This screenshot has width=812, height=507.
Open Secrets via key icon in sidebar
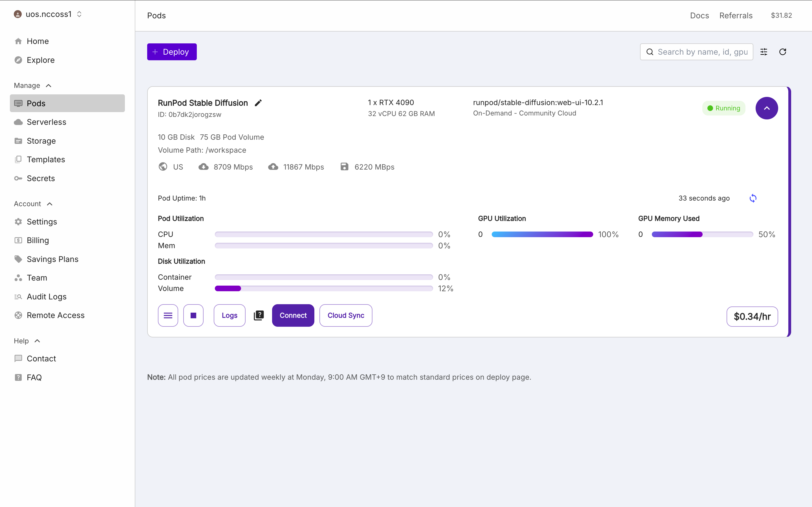18,178
